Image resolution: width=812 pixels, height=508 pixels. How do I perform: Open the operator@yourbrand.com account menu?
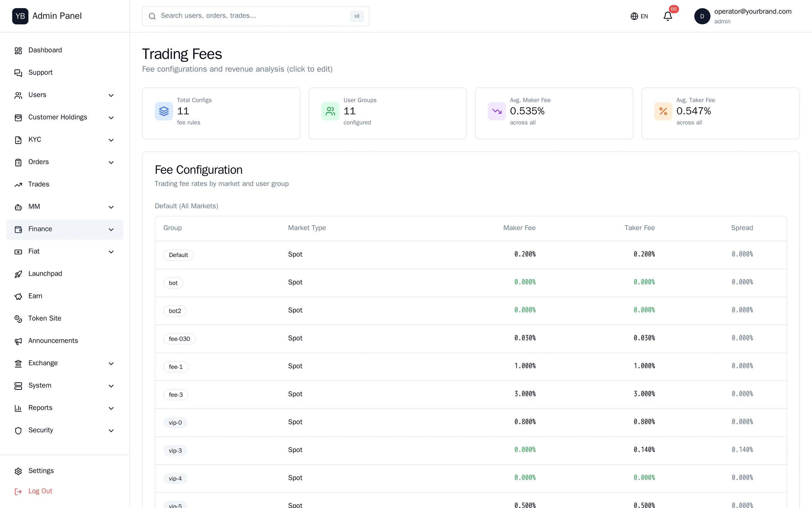[x=743, y=16]
